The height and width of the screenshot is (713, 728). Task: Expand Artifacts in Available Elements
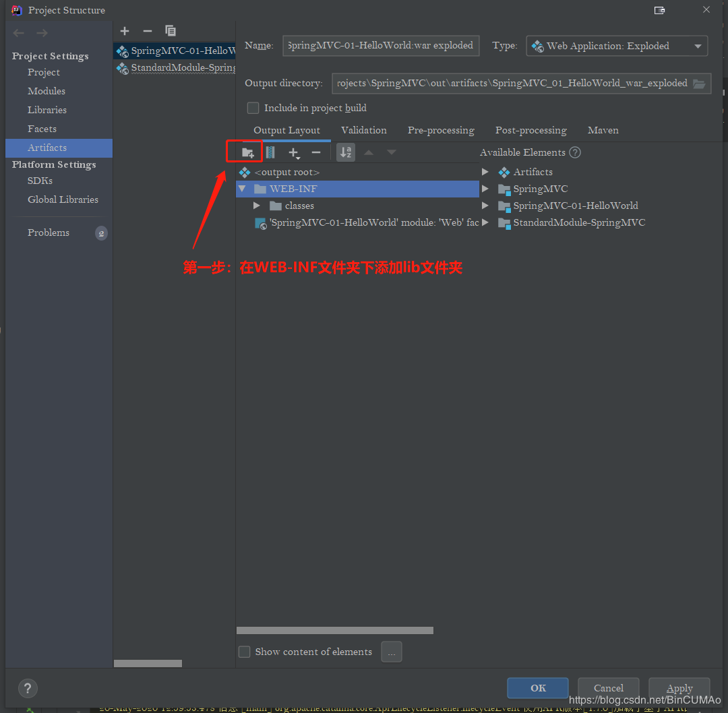tap(485, 173)
